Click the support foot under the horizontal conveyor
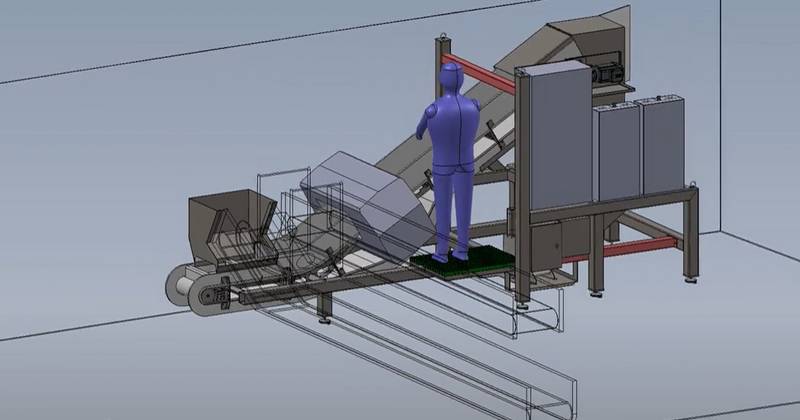The width and height of the screenshot is (800, 420). click(x=323, y=319)
